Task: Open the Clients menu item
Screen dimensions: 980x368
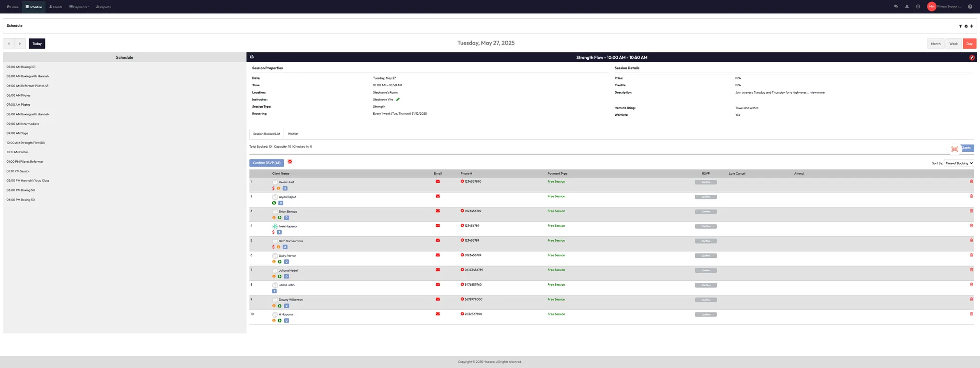Action: tap(56, 7)
